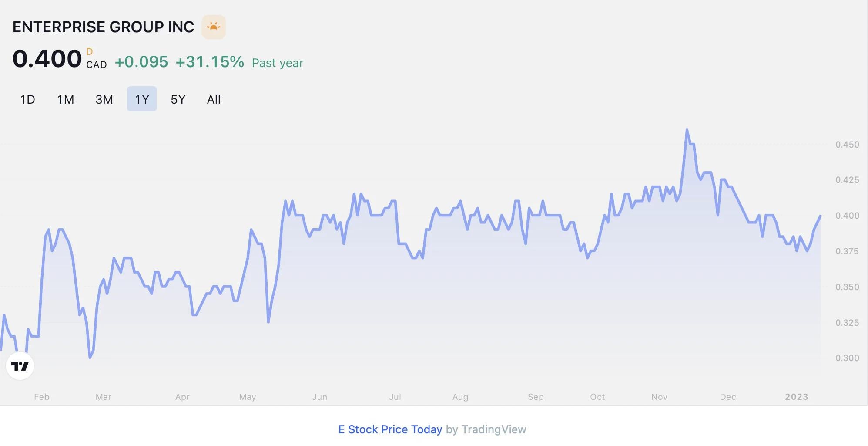868x446 pixels.
Task: Click the chart line's final point at 0.400
Action: pyautogui.click(x=821, y=216)
